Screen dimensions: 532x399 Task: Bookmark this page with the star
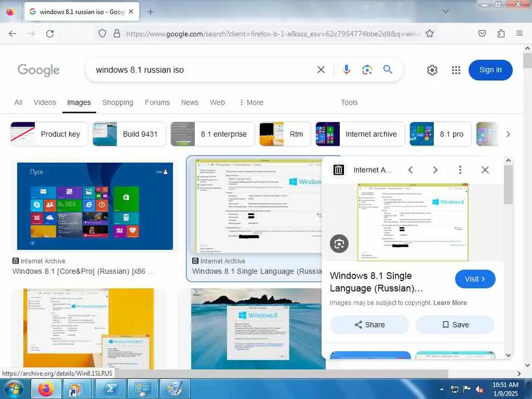pos(430,33)
